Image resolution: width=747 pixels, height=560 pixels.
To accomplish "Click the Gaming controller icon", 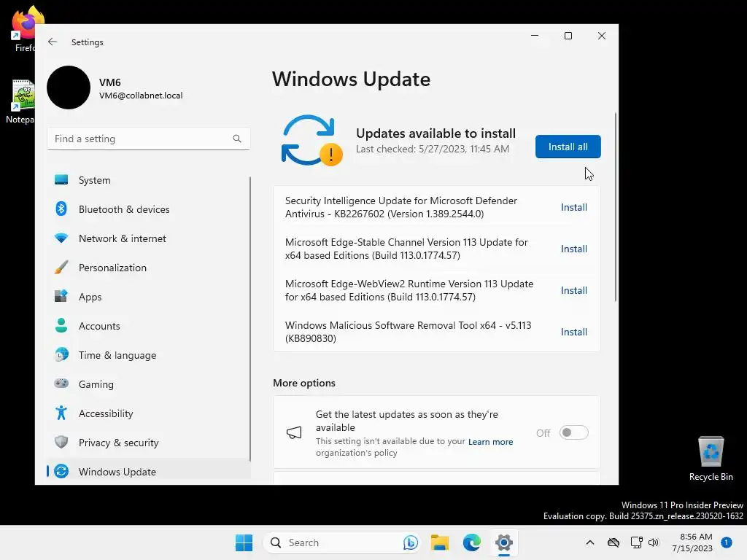I will [x=61, y=384].
